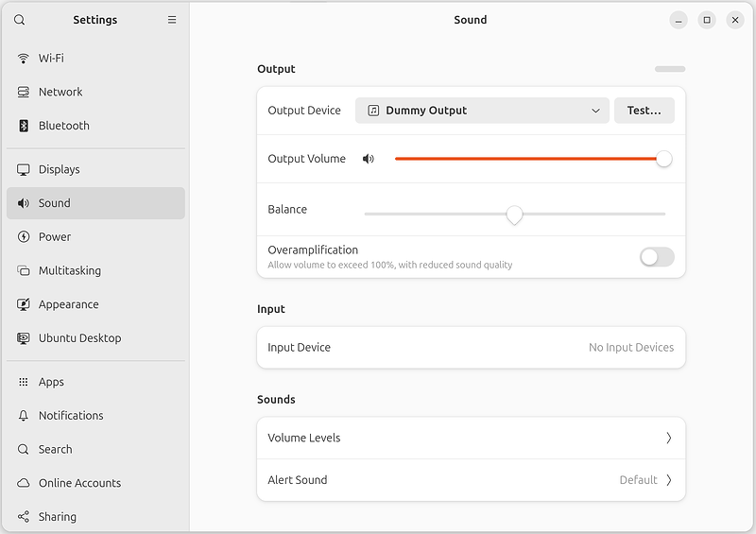The image size is (756, 534).
Task: Click the Displays monitor icon
Action: coord(24,170)
